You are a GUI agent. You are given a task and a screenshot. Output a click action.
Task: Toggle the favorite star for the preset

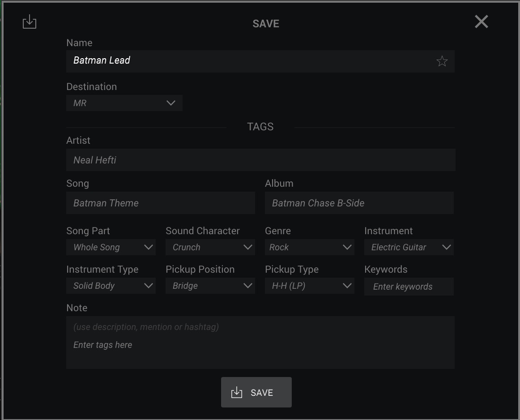[x=442, y=61]
